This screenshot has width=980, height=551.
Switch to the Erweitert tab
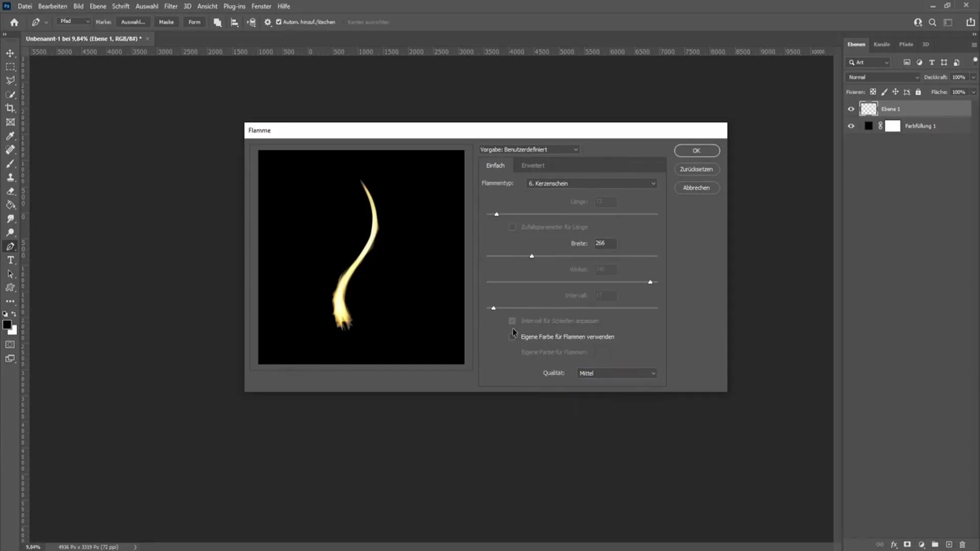click(532, 165)
